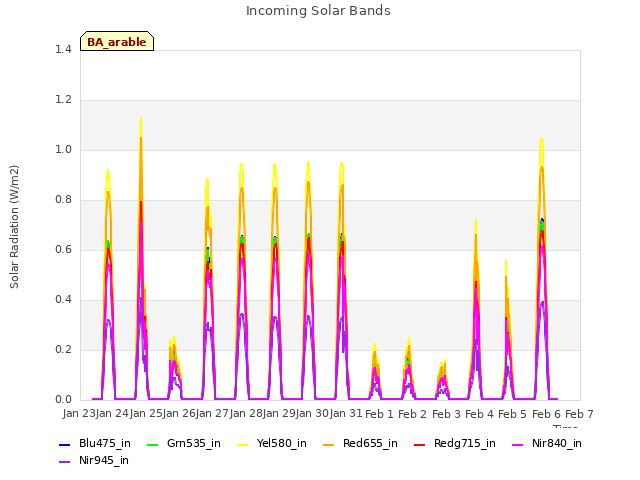Click the orange Red655_in legend swatch
The width and height of the screenshot is (640, 480).
point(328,444)
